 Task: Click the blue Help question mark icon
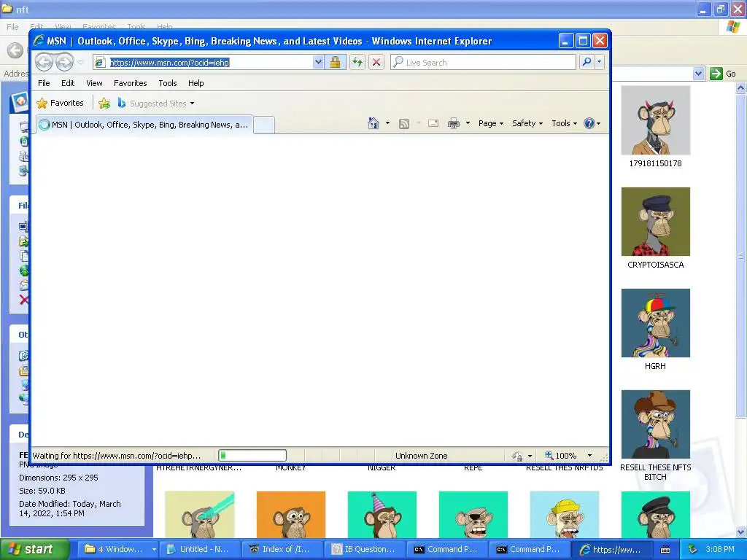coord(589,123)
